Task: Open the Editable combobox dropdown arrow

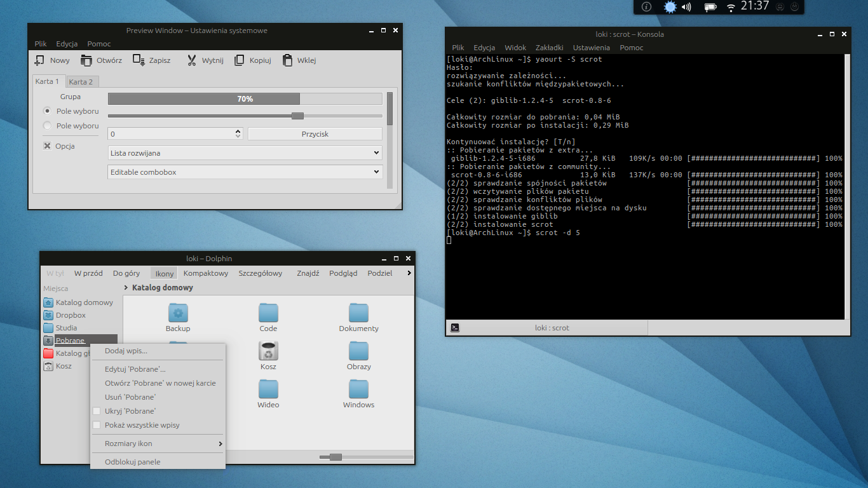Action: coord(377,172)
